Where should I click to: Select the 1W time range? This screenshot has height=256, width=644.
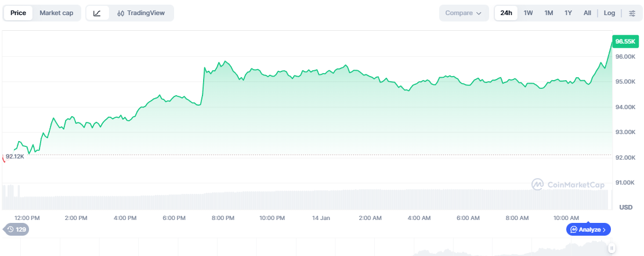point(528,13)
